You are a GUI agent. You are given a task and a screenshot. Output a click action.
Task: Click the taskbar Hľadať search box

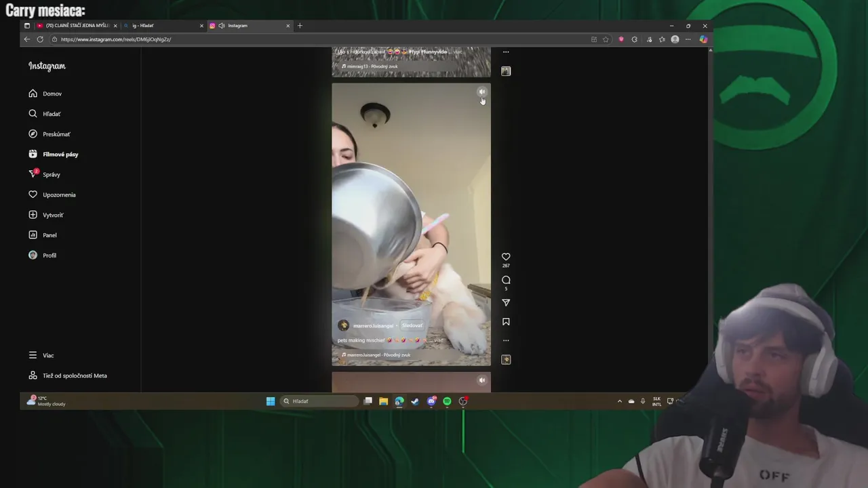(x=319, y=401)
